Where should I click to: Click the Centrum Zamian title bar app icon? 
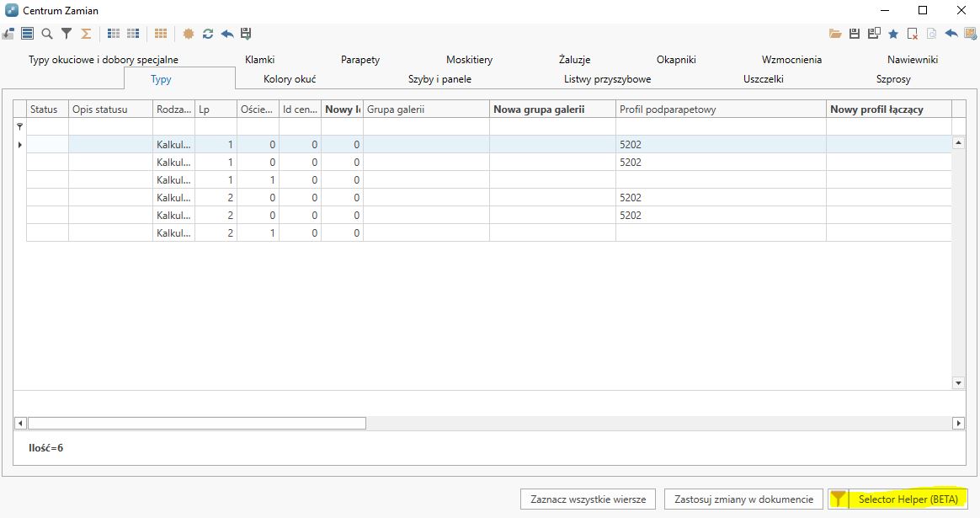click(11, 10)
